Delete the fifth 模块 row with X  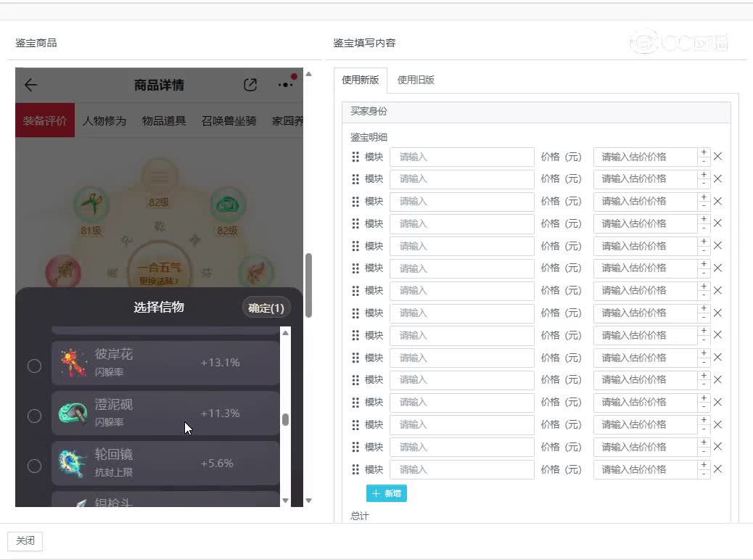point(717,246)
